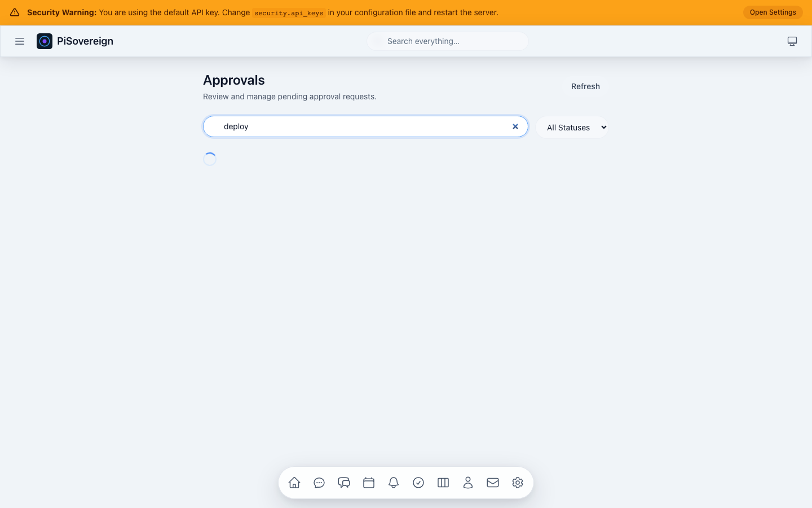Open the kanban board columns icon
Viewport: 812px width, 508px height.
[x=443, y=483]
